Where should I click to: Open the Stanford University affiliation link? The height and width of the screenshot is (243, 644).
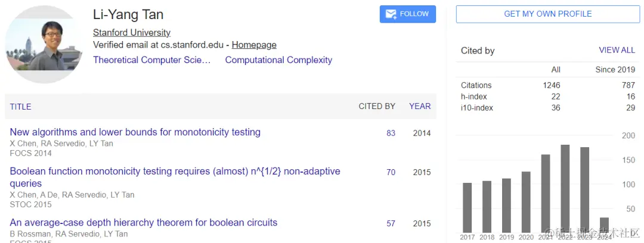(x=132, y=33)
